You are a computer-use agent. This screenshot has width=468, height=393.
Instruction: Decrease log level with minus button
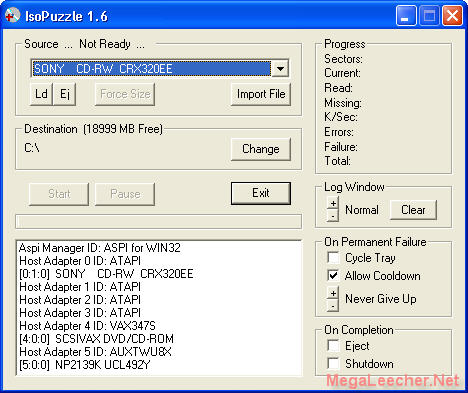tap(333, 216)
